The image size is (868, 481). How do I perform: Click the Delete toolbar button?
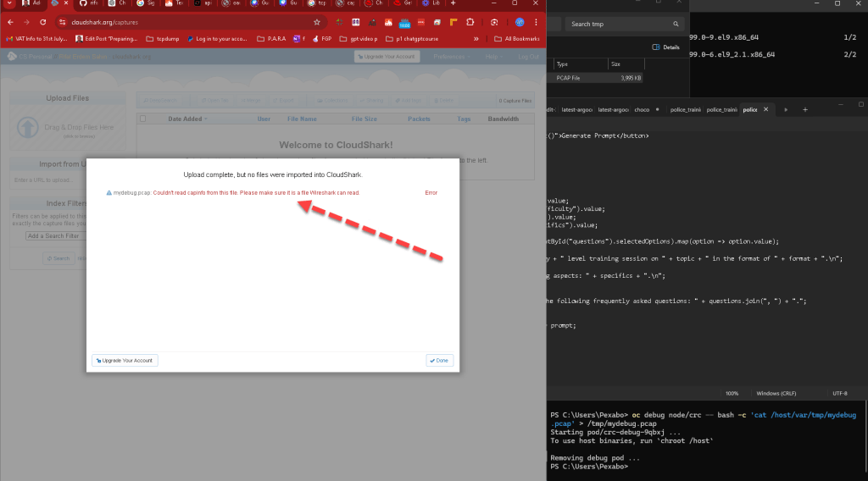point(443,101)
